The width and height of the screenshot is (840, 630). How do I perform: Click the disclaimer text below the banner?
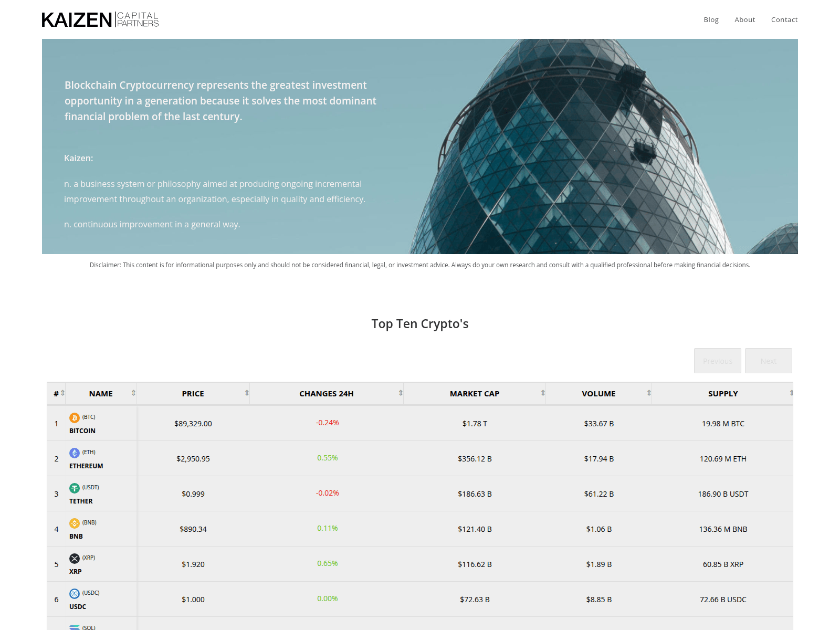pos(420,265)
